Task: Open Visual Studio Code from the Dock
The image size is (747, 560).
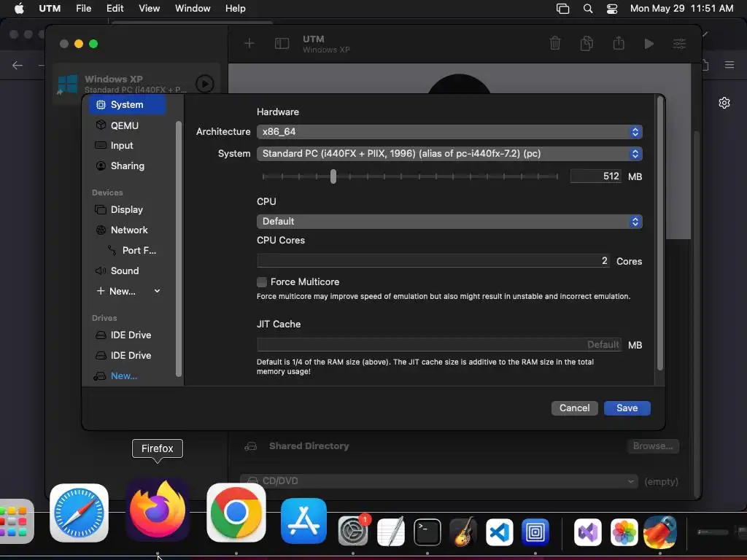Action: pos(499,532)
